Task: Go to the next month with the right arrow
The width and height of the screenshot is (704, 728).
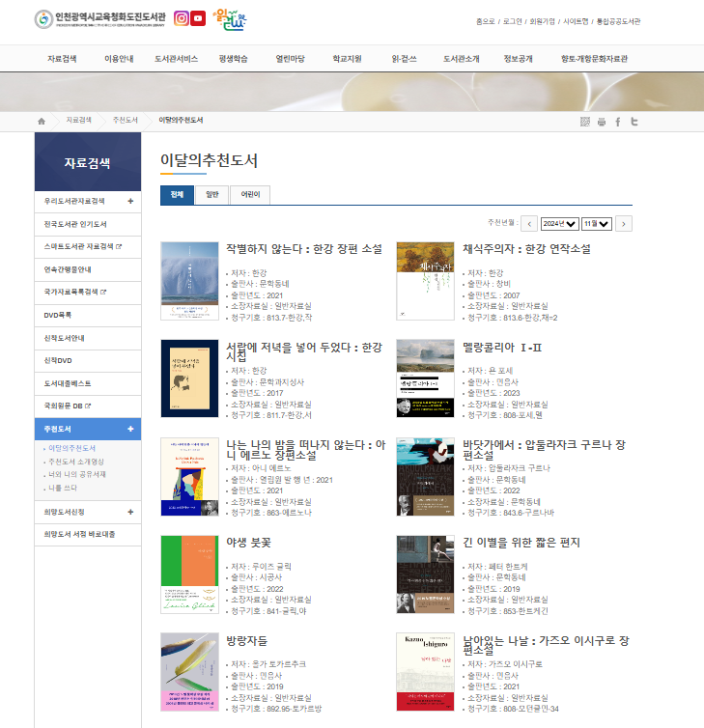Action: [x=624, y=224]
